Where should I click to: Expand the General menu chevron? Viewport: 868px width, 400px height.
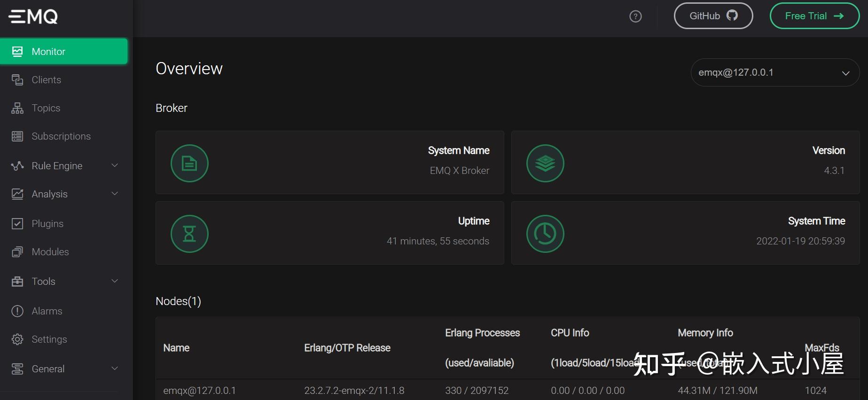115,369
